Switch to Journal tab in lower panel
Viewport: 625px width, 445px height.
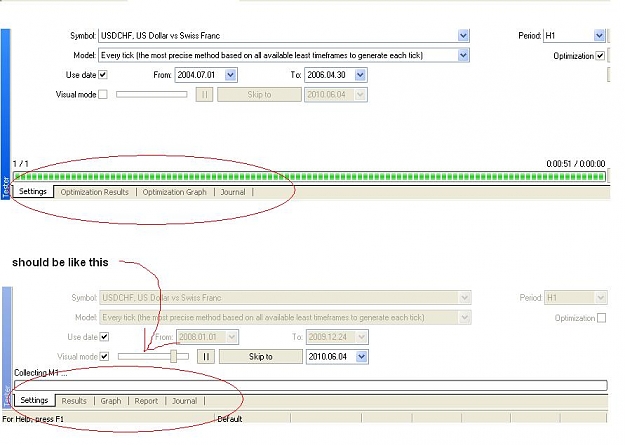click(x=185, y=401)
